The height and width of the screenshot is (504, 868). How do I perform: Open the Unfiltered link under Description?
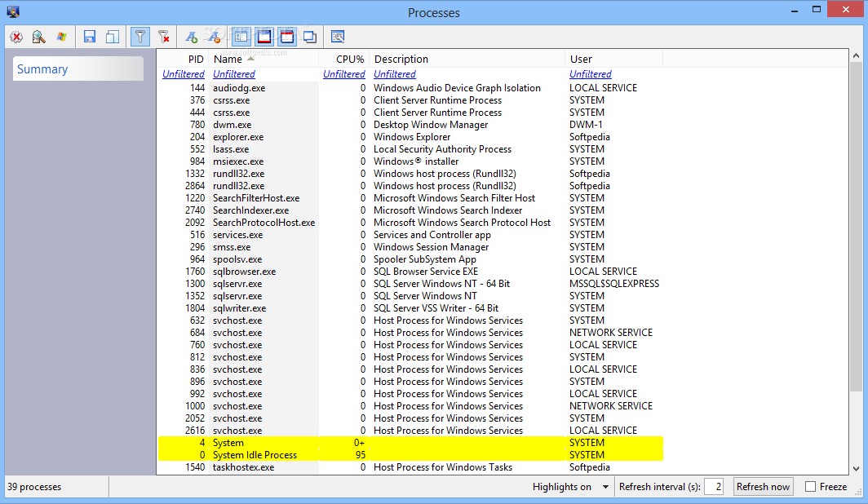click(395, 74)
